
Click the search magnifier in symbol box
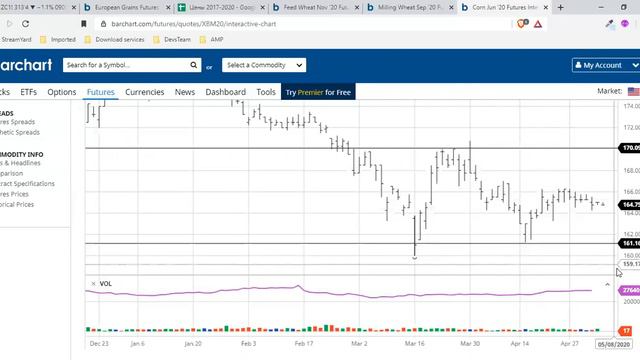(x=193, y=65)
